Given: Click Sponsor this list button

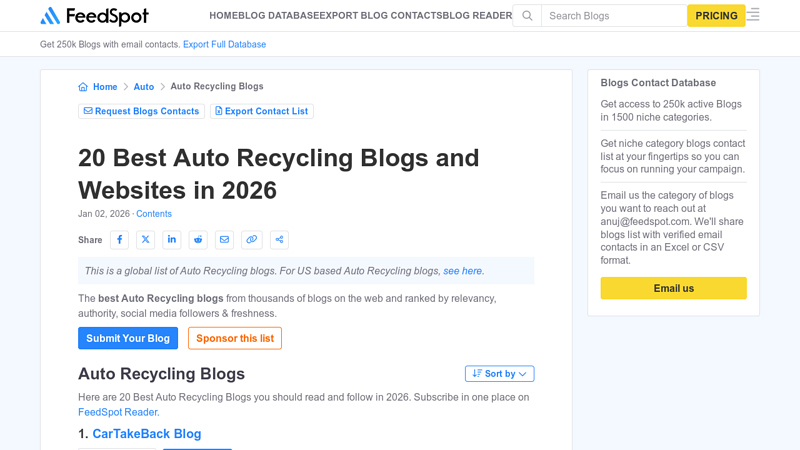Looking at the screenshot, I should pyautogui.click(x=235, y=338).
